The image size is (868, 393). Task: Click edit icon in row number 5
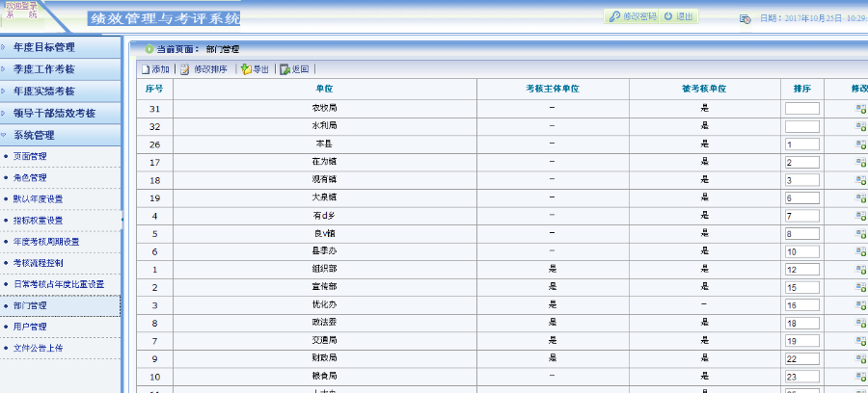point(860,234)
